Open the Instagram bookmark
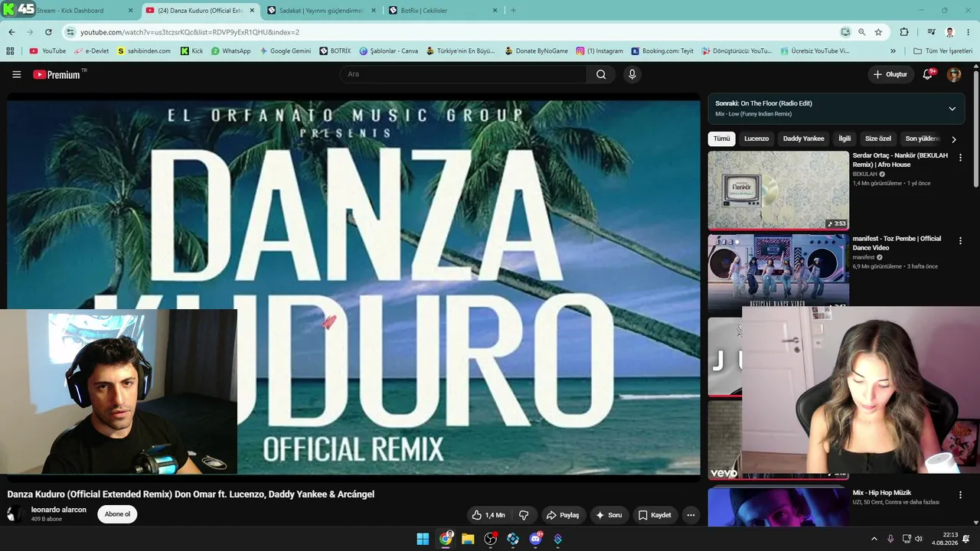This screenshot has height=551, width=980. point(599,51)
